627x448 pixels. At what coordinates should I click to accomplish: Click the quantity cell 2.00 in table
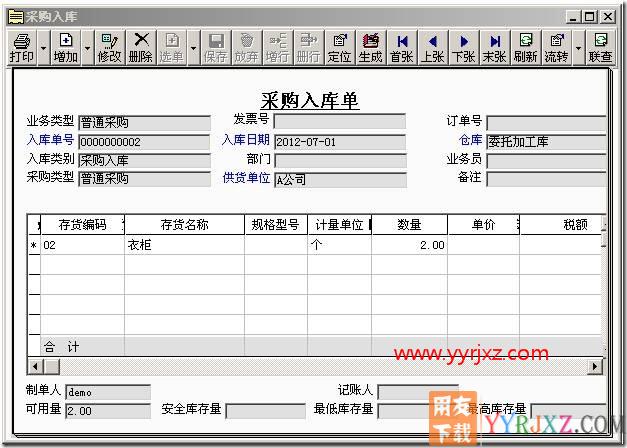coord(409,245)
